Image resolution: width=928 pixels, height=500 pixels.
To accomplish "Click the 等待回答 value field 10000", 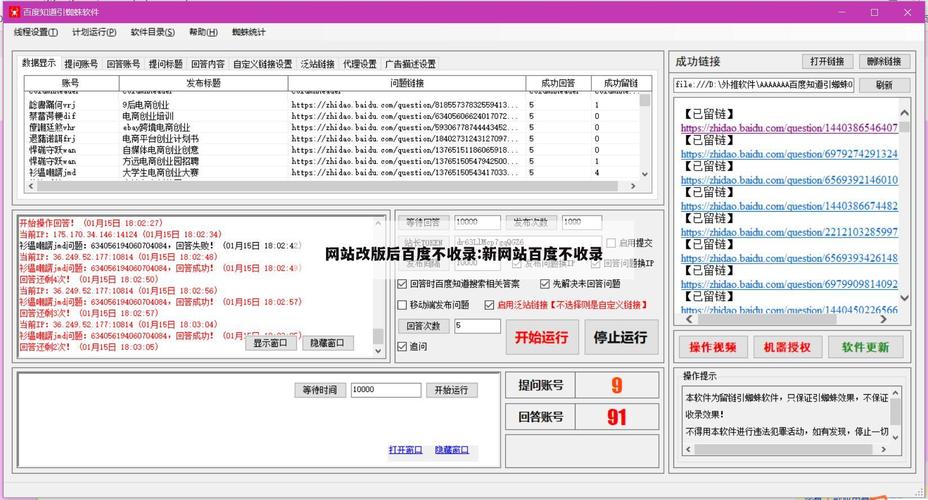I will point(478,222).
